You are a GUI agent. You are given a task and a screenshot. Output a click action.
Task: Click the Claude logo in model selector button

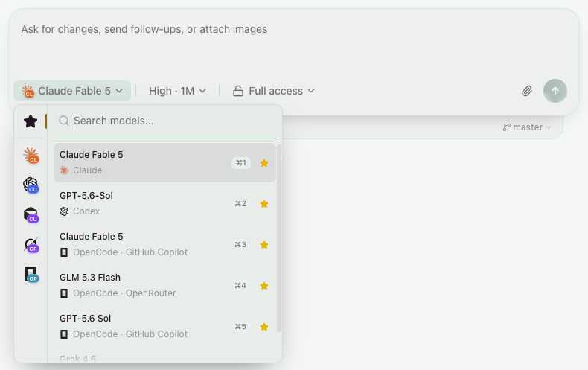click(x=28, y=91)
